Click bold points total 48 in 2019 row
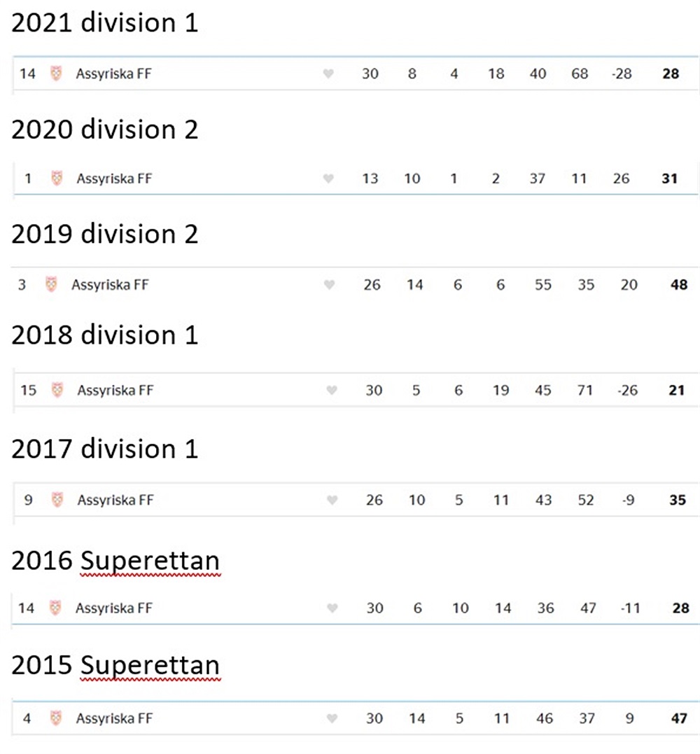 [x=679, y=285]
